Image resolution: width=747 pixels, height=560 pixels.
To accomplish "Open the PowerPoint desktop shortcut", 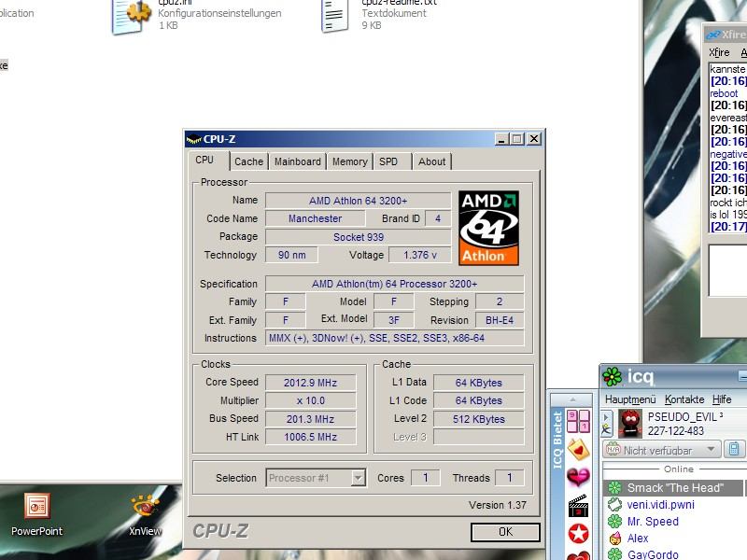I will 36,515.
